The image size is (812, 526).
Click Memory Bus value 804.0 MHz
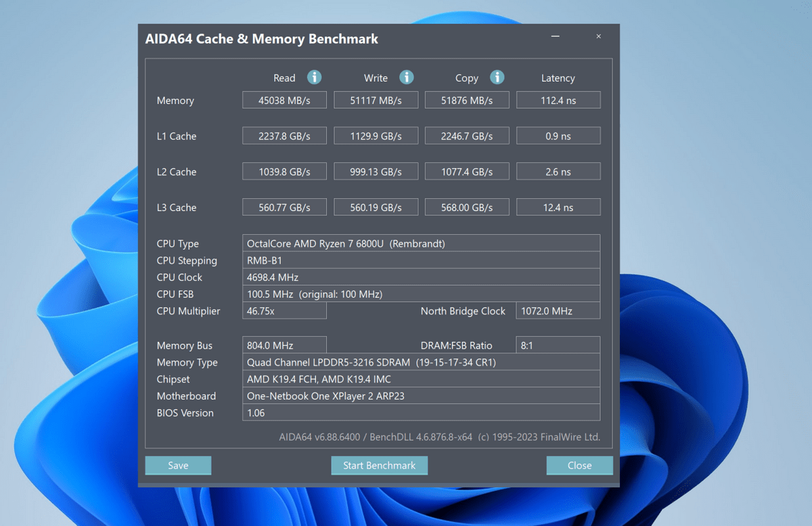pyautogui.click(x=284, y=345)
